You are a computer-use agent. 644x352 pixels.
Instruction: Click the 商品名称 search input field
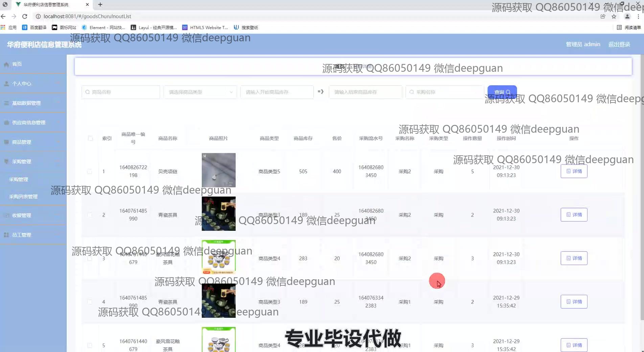pos(121,92)
